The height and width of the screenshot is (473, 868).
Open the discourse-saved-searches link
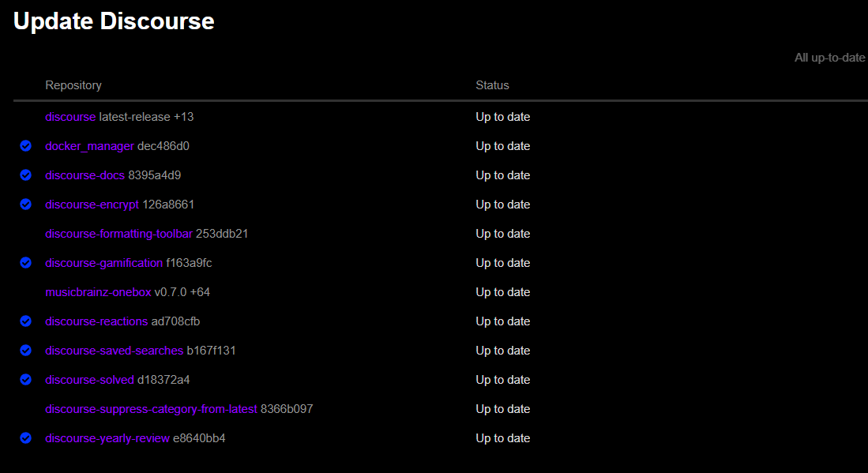[x=114, y=351]
